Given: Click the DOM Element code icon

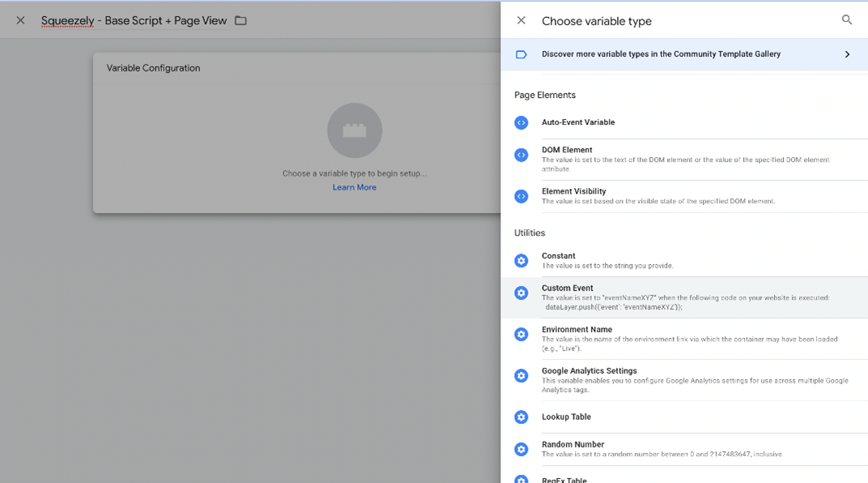Looking at the screenshot, I should [521, 155].
